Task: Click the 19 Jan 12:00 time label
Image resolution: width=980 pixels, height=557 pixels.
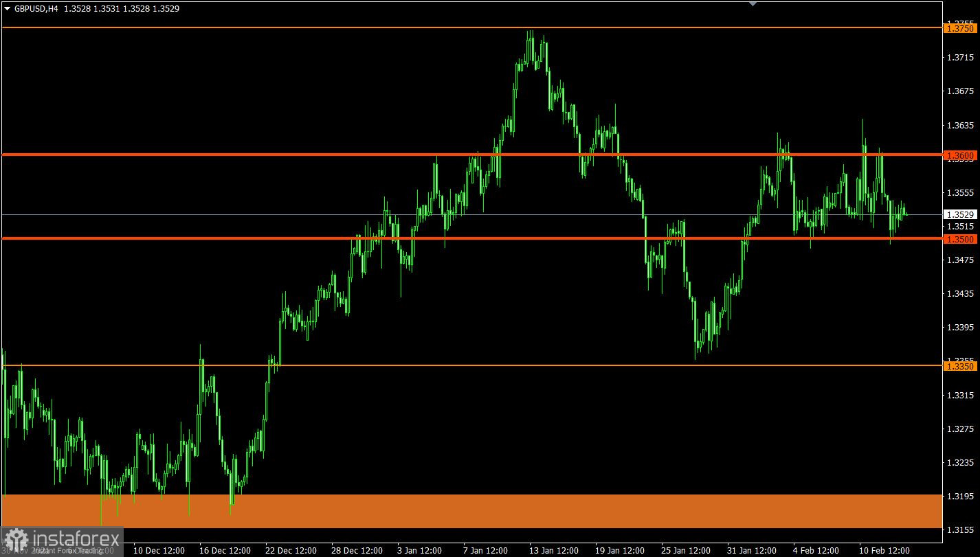Action: pos(620,551)
